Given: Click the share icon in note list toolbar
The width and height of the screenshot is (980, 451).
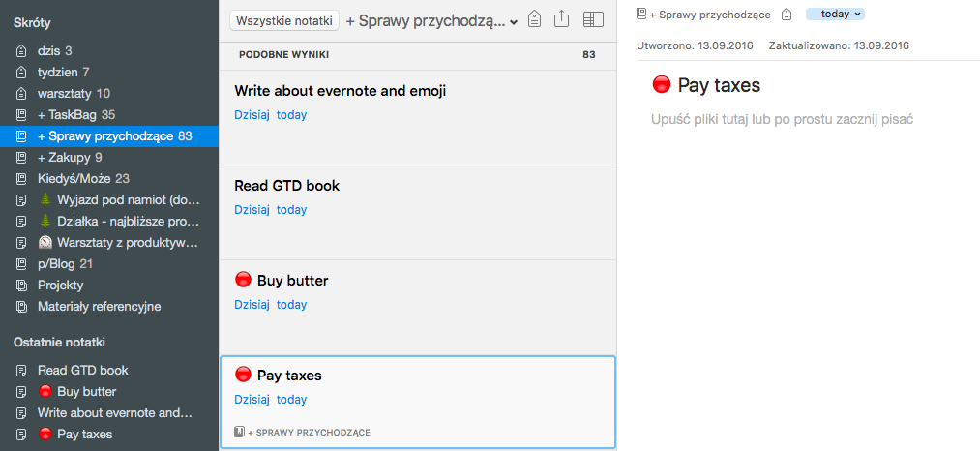Looking at the screenshot, I should click(x=562, y=18).
